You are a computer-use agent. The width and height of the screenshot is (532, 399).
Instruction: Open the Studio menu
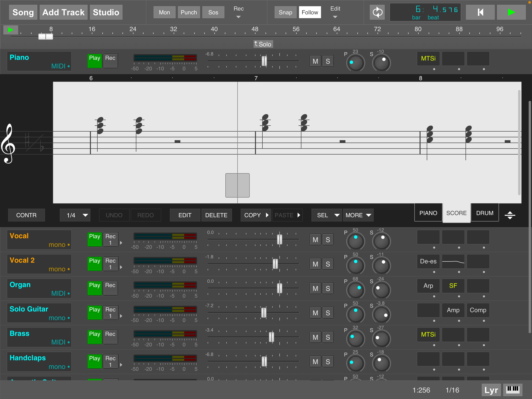(106, 12)
